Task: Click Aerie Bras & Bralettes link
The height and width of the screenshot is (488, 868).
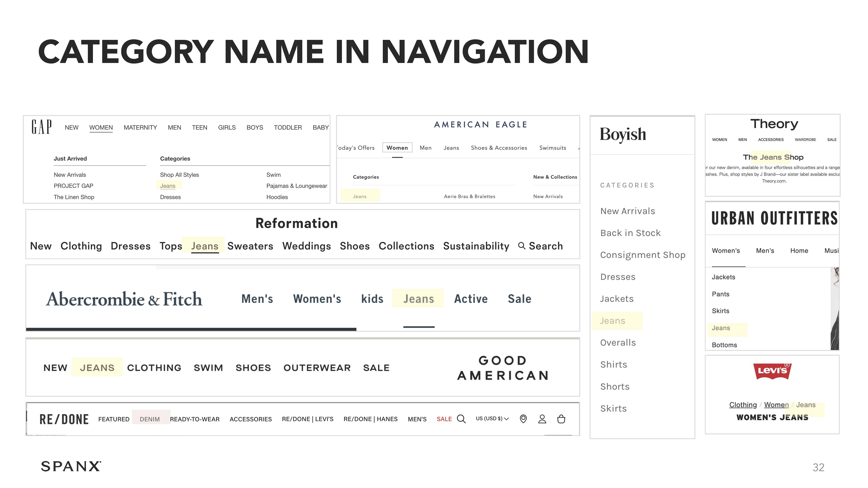Action: click(x=470, y=197)
